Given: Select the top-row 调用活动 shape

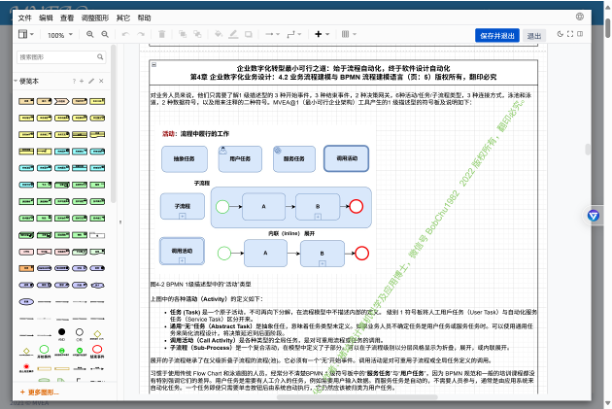Looking at the screenshot, I should (x=346, y=158).
